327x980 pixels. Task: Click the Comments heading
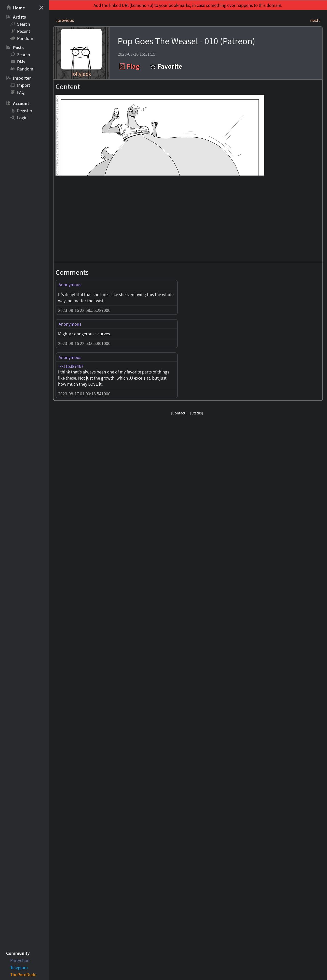click(x=72, y=272)
